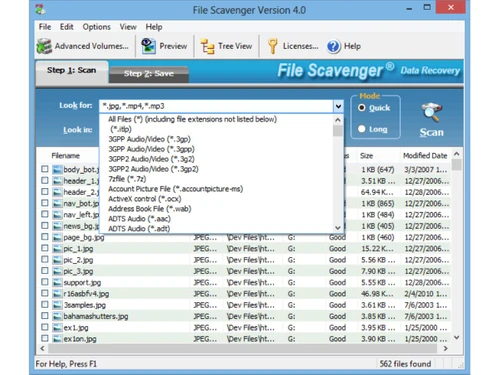Switch to Tree View

226,46
